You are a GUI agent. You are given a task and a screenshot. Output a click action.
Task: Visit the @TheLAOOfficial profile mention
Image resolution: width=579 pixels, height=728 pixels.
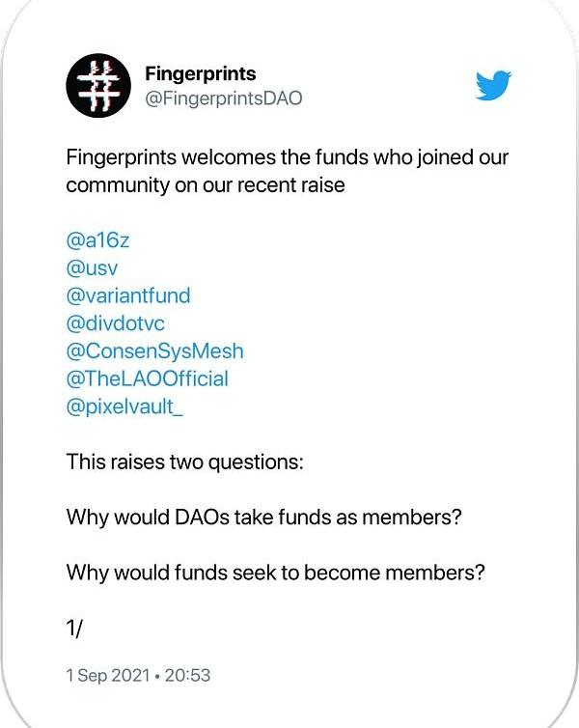[147, 378]
